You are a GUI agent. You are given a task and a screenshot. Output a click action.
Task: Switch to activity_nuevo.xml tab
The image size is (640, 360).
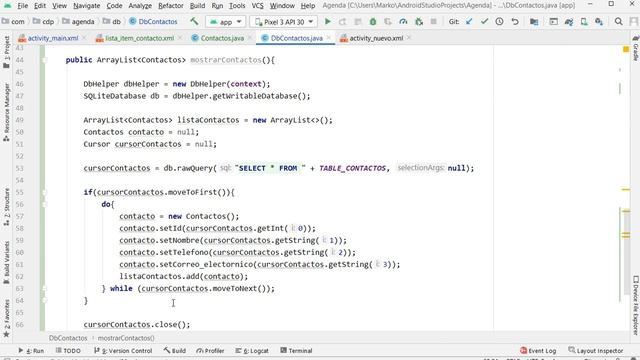pyautogui.click(x=376, y=38)
